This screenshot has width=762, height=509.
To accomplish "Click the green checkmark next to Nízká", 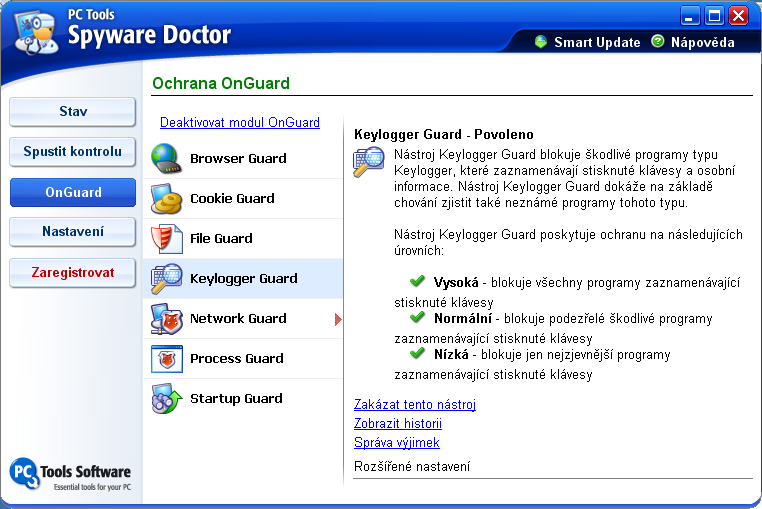I will (x=417, y=353).
